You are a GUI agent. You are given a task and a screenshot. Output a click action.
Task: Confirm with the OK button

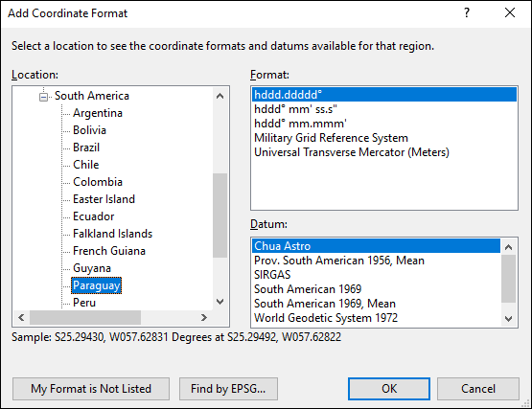pyautogui.click(x=389, y=389)
